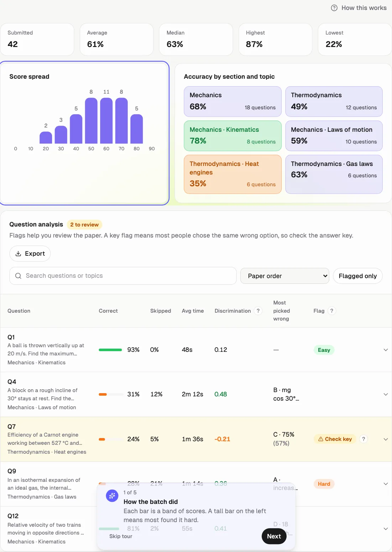Click the Export button
The height and width of the screenshot is (552, 392).
pos(30,254)
